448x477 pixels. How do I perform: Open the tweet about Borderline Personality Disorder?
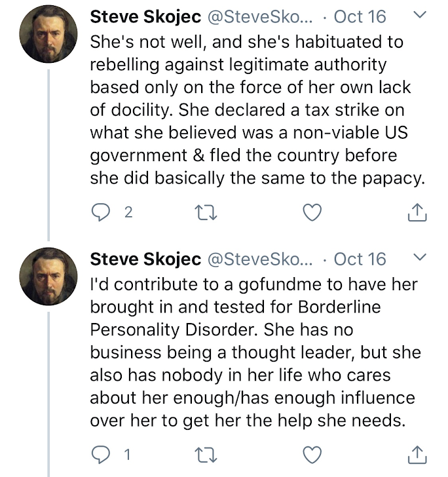tap(255, 352)
